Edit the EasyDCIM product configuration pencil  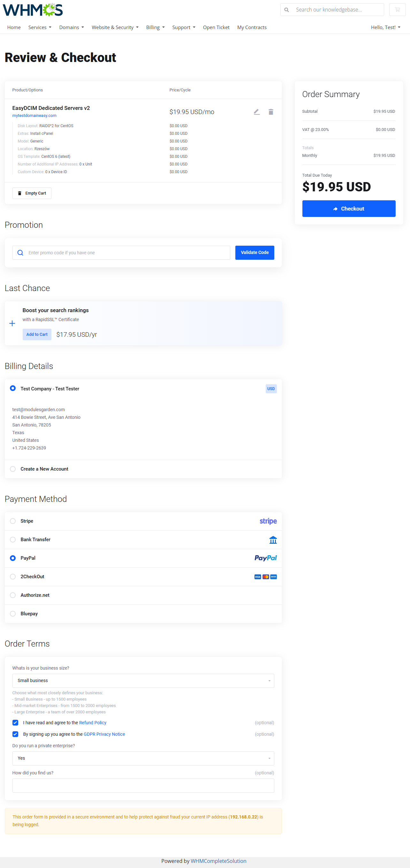pos(257,112)
